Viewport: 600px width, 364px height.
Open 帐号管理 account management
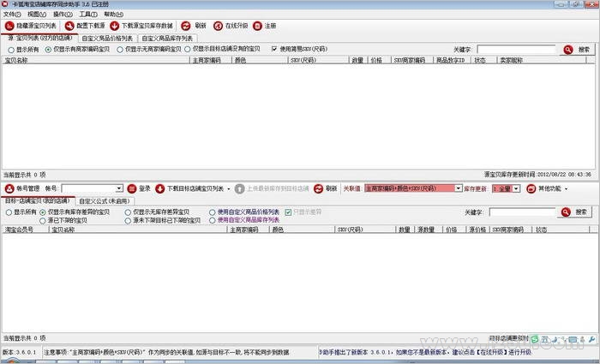[x=23, y=188]
